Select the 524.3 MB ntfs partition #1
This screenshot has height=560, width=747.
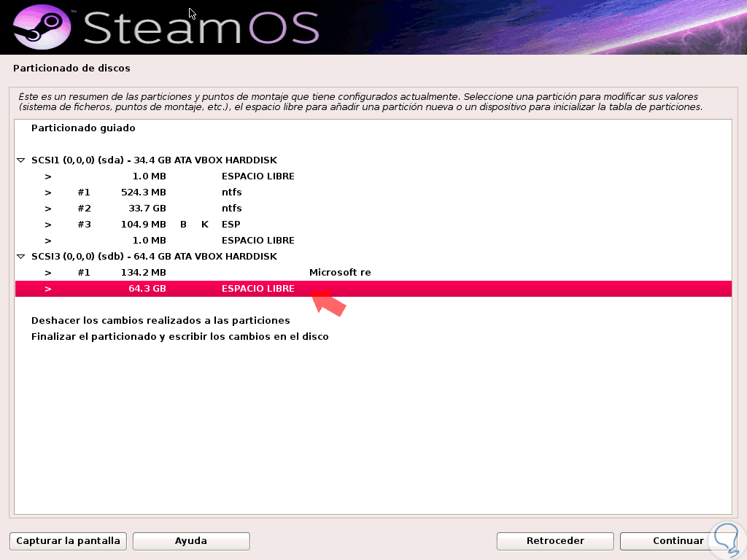tap(373, 192)
